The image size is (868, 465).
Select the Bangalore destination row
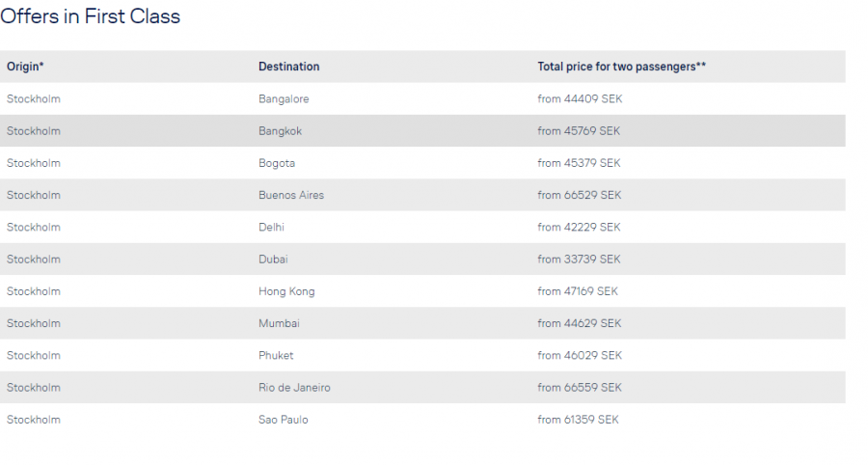(x=284, y=99)
